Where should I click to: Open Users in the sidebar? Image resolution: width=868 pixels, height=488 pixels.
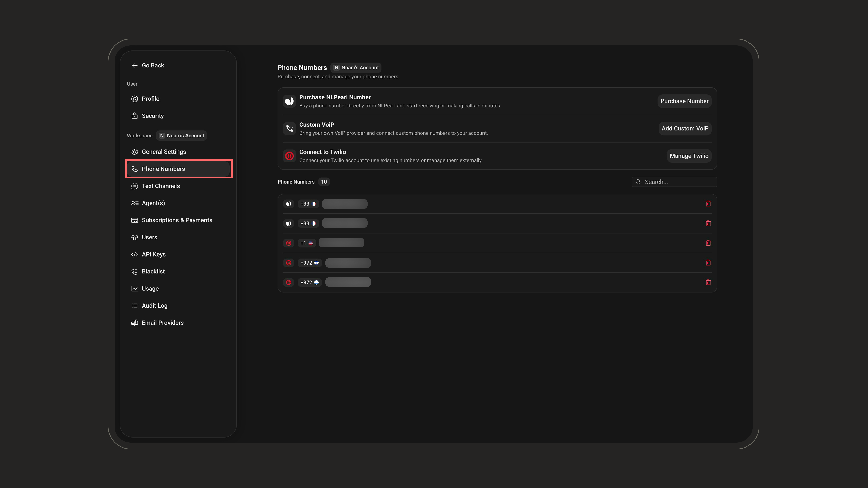tap(178, 237)
